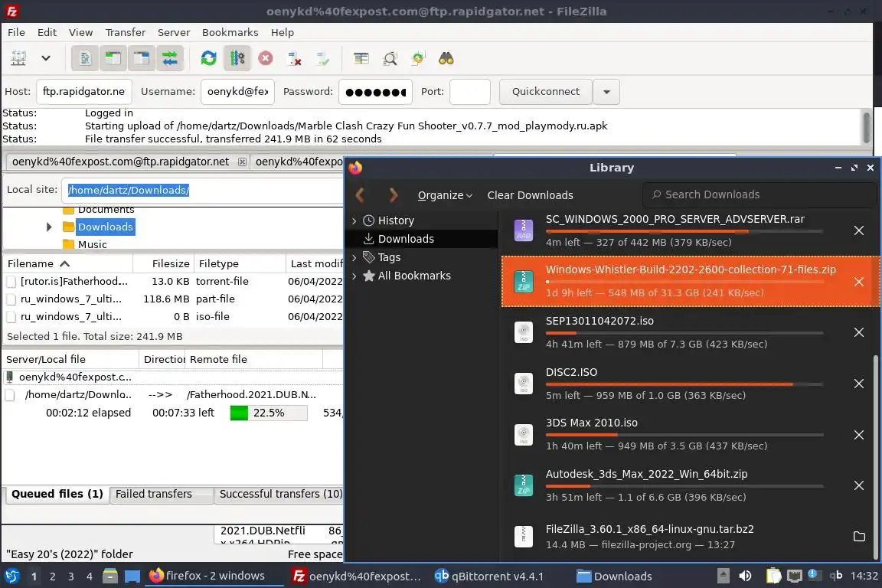Open the Site Manager icon in FileZilla
Screen dimensions: 882x588
pyautogui.click(x=18, y=58)
